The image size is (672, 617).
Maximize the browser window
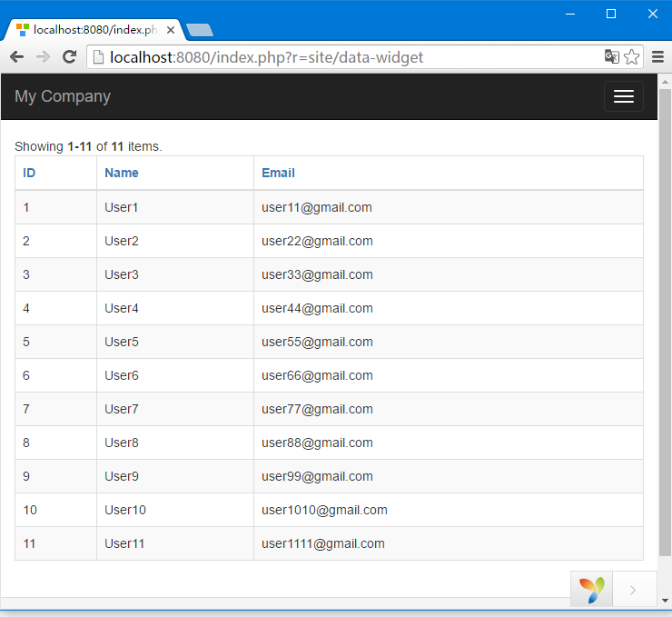point(611,15)
